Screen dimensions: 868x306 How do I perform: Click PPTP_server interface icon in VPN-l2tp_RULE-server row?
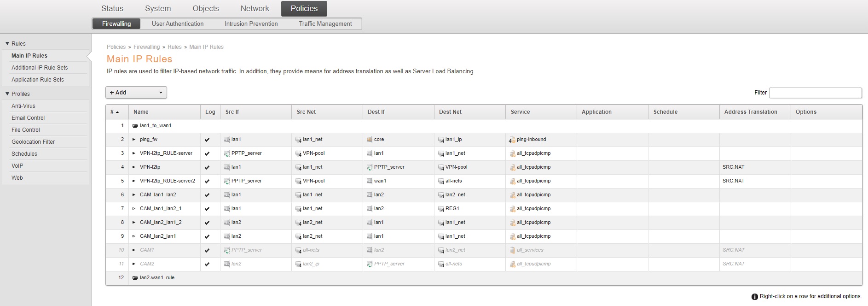(x=227, y=153)
